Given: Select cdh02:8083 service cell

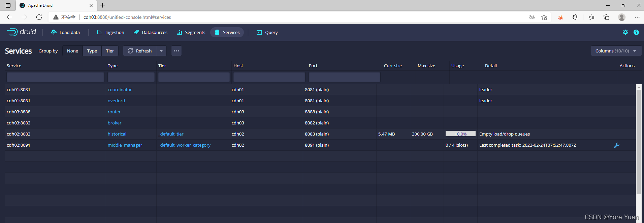Looking at the screenshot, I should (19, 134).
